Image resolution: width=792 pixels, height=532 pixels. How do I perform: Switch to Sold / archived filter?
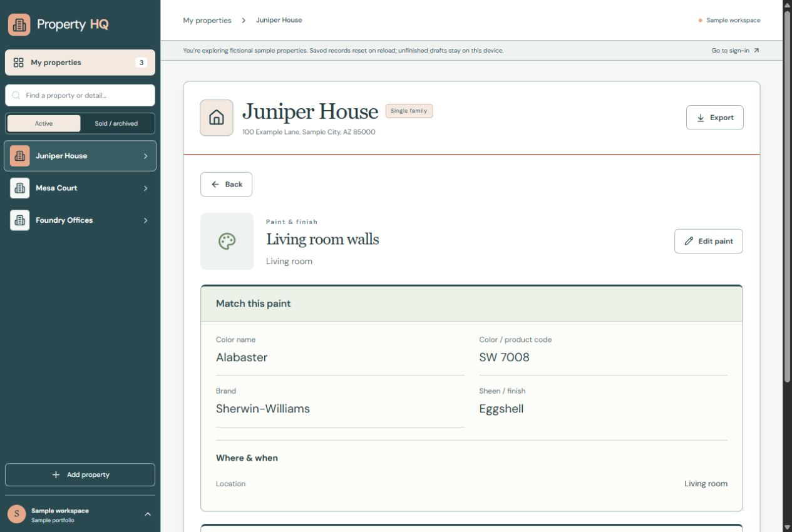click(x=116, y=123)
